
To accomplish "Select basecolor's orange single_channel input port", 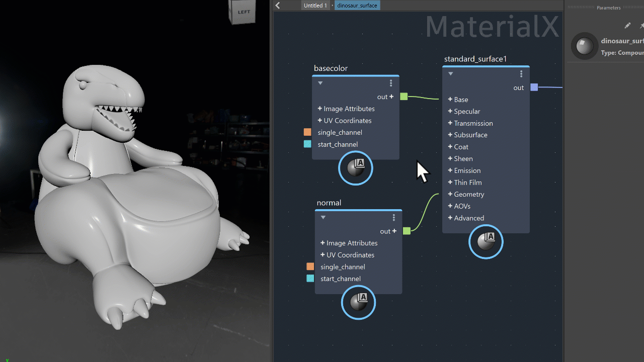I will coord(307,132).
